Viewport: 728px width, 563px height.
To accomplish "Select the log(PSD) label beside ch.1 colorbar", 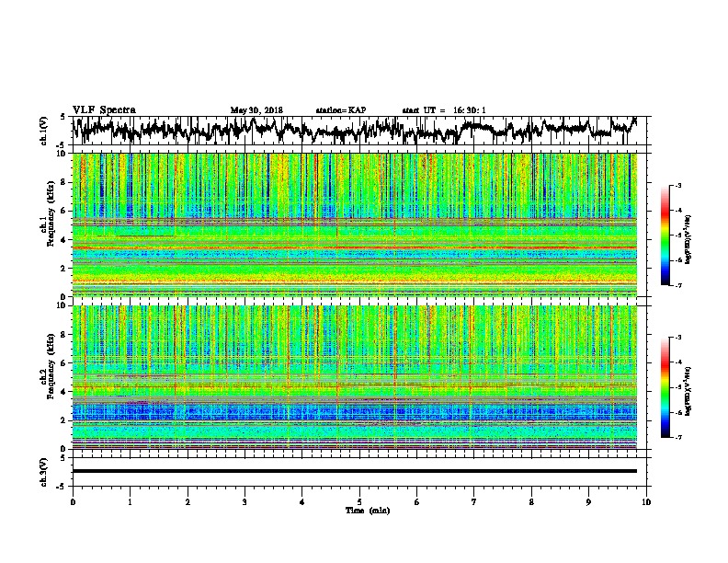I will (688, 239).
